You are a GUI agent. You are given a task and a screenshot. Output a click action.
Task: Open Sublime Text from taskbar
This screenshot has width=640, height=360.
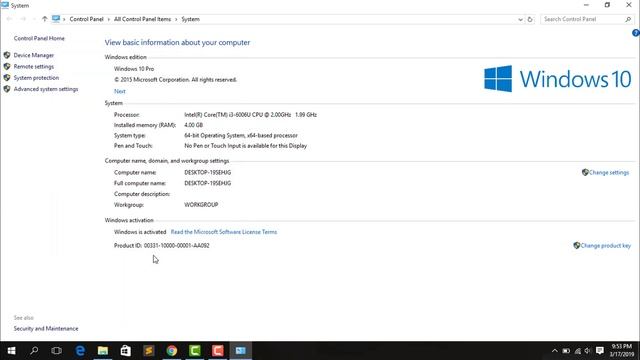[x=149, y=351]
